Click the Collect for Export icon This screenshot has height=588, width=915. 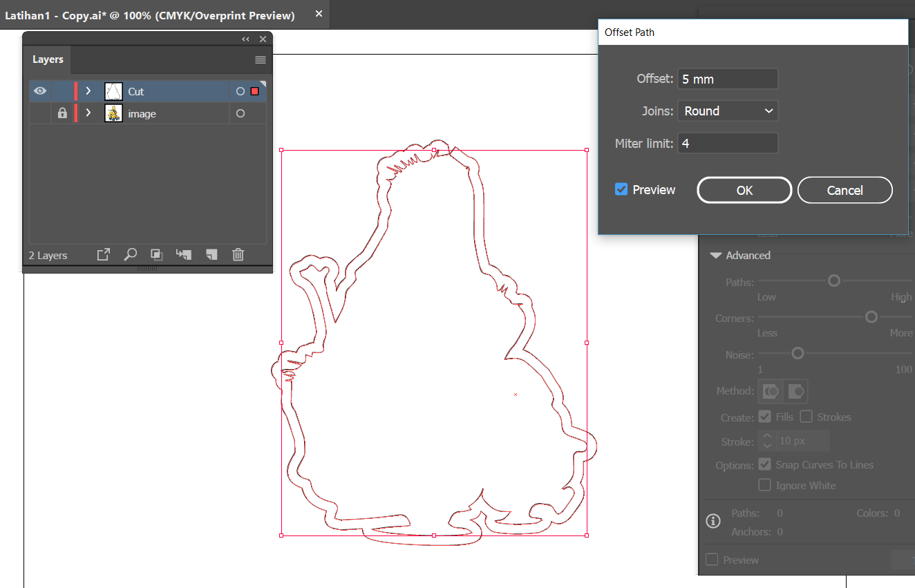click(103, 254)
